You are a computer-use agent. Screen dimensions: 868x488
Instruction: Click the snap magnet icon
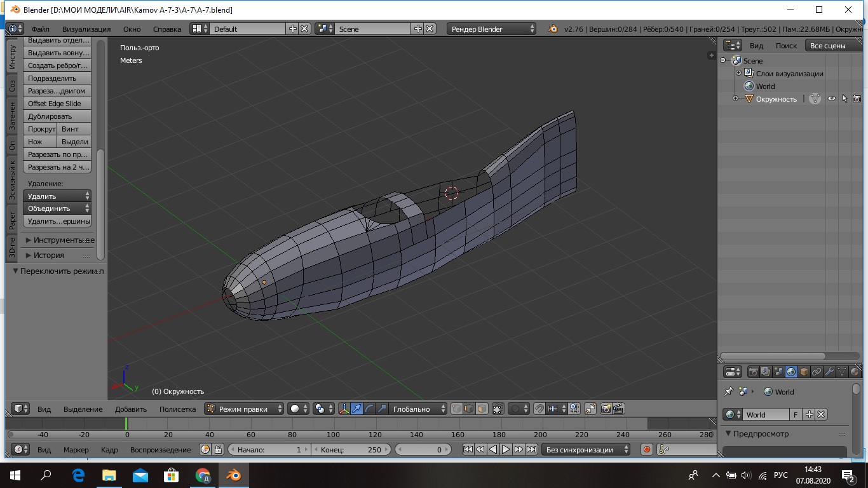pos(539,409)
